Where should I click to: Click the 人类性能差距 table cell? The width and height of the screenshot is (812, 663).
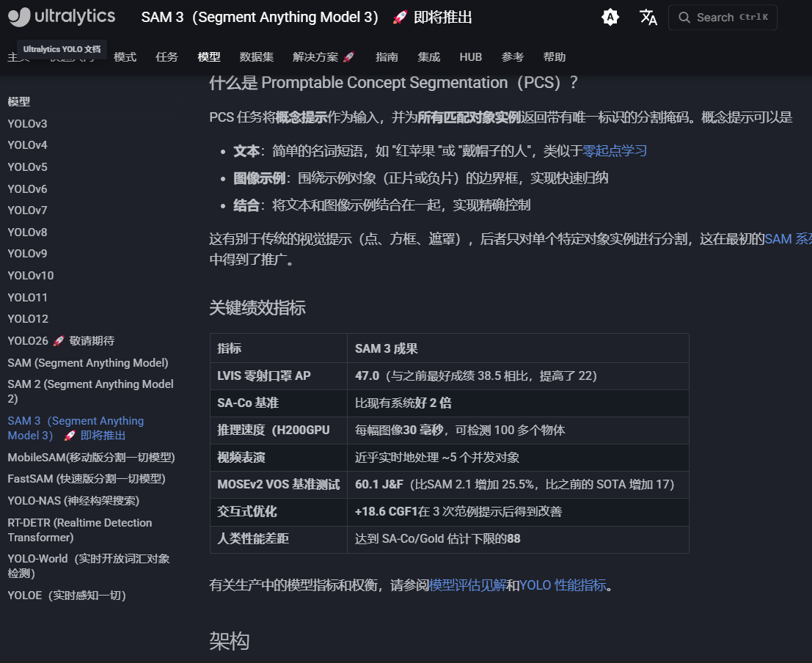pos(279,539)
